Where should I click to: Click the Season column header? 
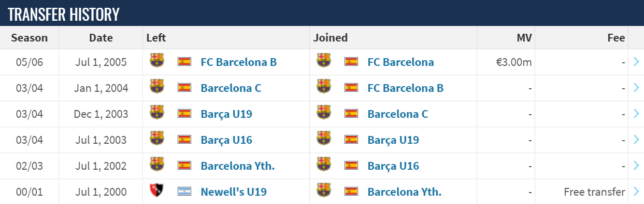[30, 38]
